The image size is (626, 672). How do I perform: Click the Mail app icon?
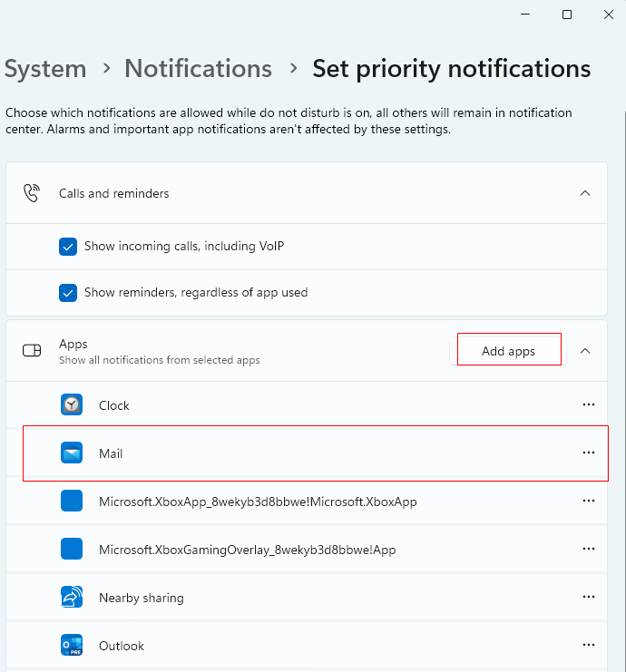pyautogui.click(x=72, y=453)
